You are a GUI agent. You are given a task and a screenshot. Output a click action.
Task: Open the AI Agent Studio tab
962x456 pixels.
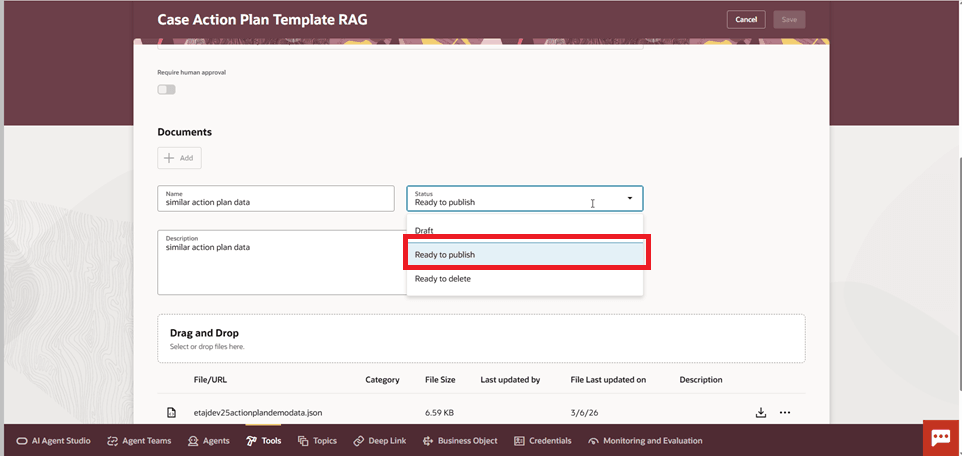pyautogui.click(x=53, y=441)
